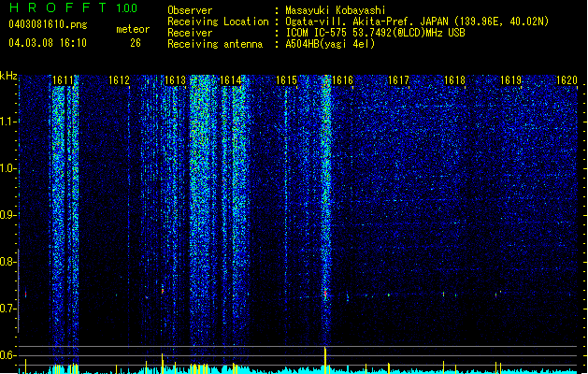
Task: Click the 1618 time marker
Action: (454, 80)
